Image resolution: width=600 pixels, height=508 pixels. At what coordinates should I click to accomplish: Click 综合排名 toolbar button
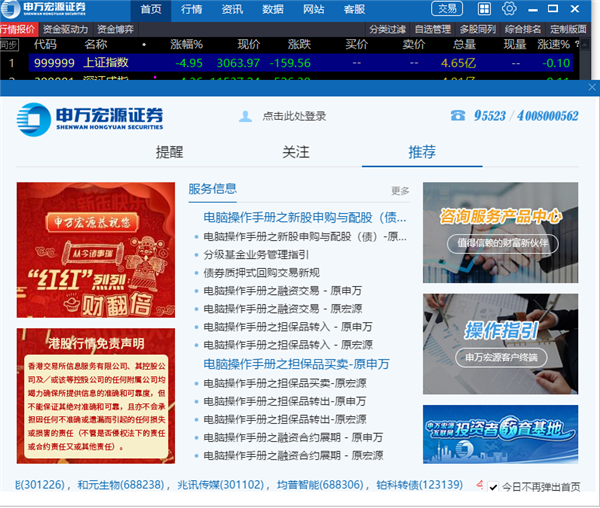523,29
